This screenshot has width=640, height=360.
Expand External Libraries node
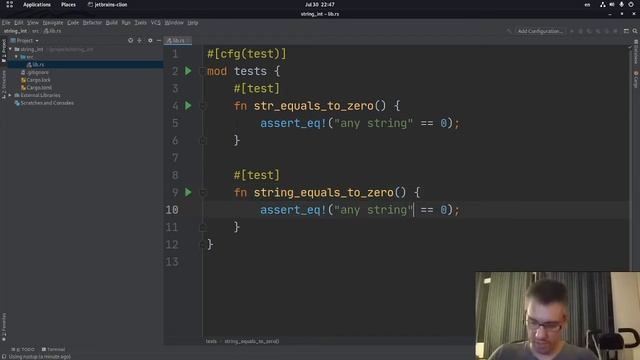[x=10, y=95]
